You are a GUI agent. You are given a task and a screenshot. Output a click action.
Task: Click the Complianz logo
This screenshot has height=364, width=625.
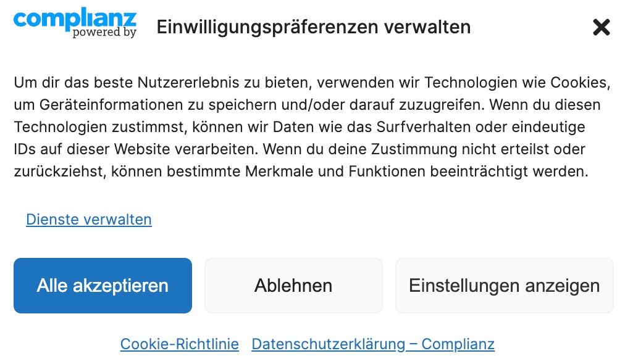[x=75, y=23]
